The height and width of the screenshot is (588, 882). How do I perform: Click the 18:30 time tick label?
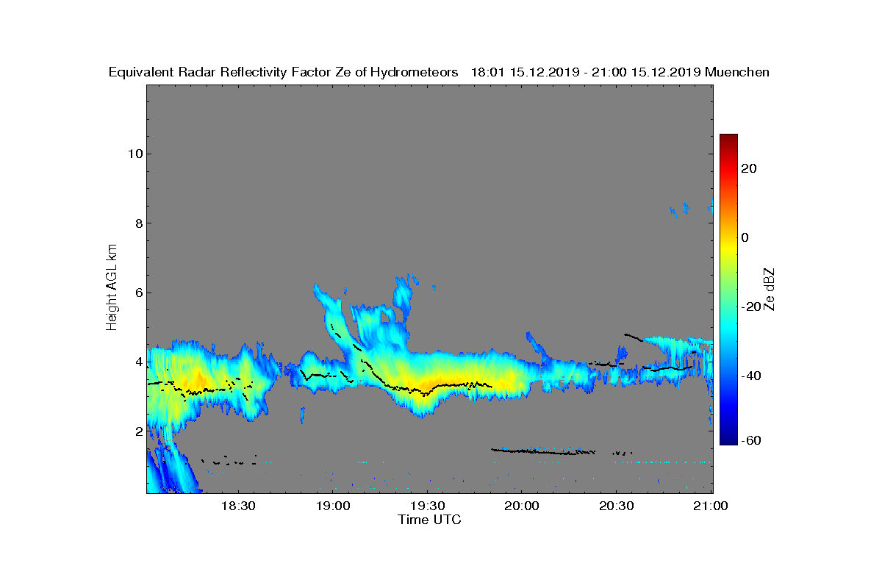coord(238,506)
